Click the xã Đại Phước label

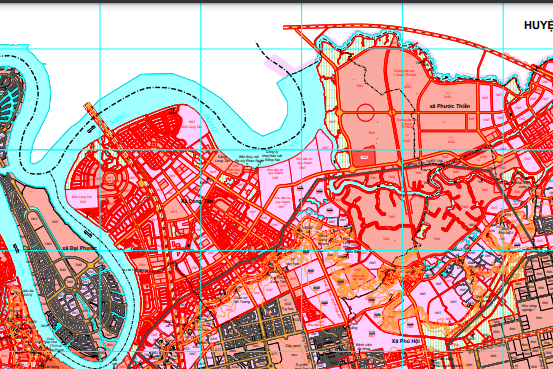(79, 248)
